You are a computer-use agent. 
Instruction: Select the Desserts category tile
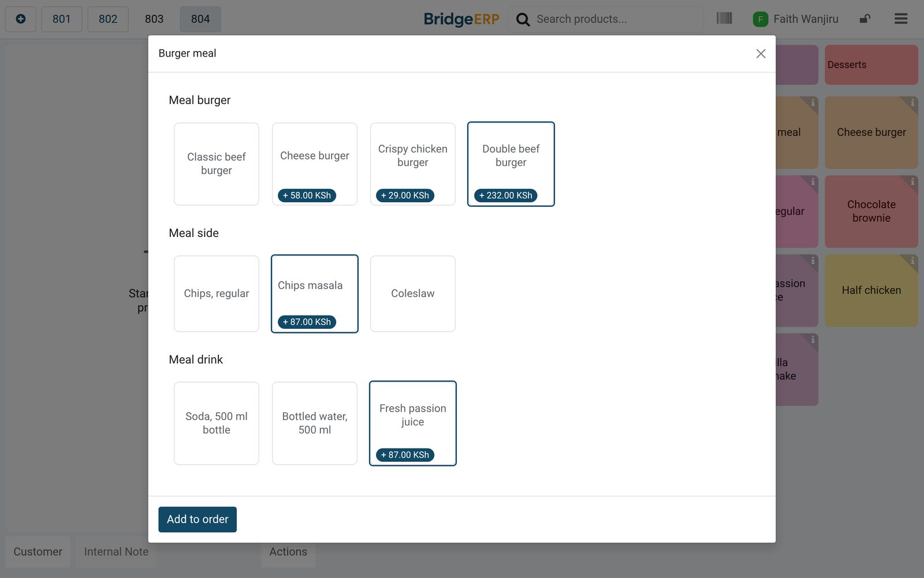tap(871, 65)
